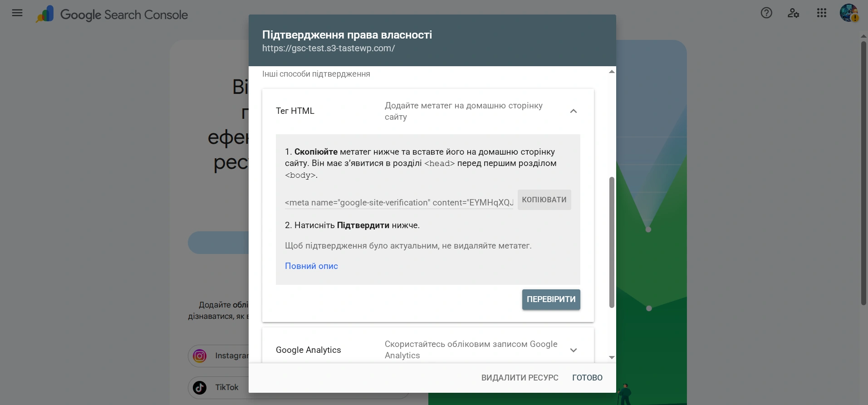Viewport: 868px width, 405px height.
Task: Click the TikTok label in background page
Action: [227, 387]
